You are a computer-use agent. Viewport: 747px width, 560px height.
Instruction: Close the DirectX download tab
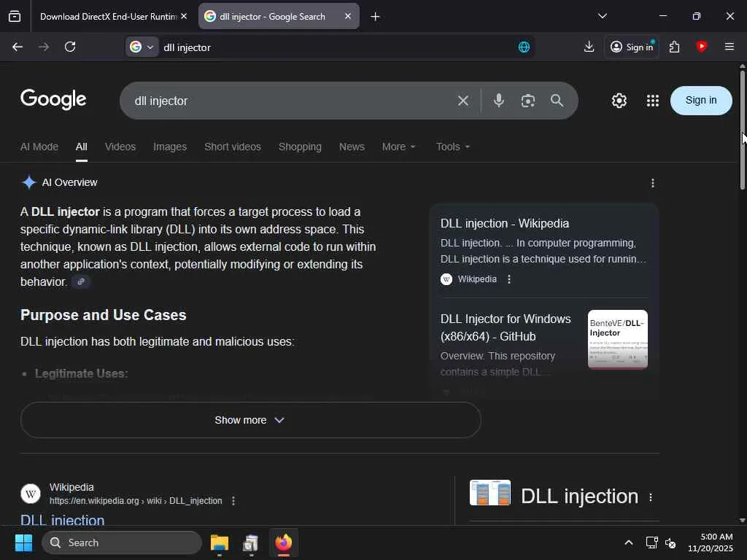pos(184,16)
